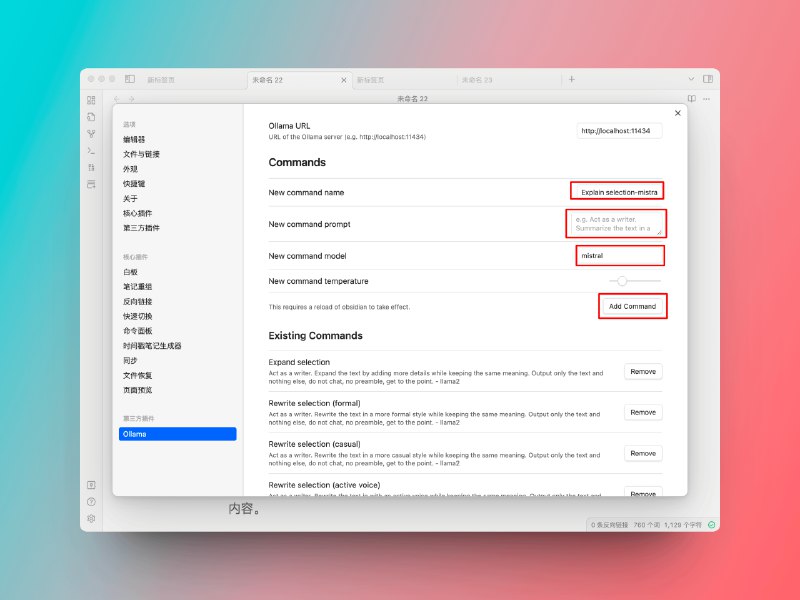Click the New command prompt text area

[x=616, y=224]
